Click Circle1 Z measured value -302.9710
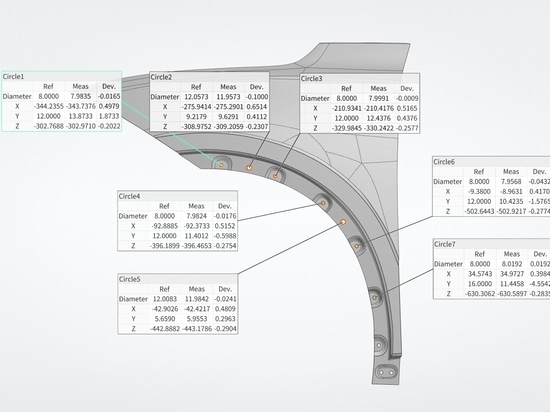550x412 pixels. (x=81, y=126)
